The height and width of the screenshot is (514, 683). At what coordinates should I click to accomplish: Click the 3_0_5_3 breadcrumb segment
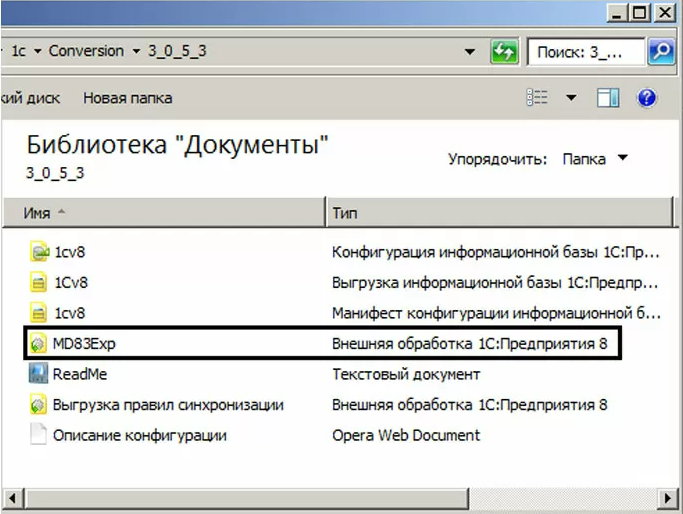pyautogui.click(x=177, y=51)
